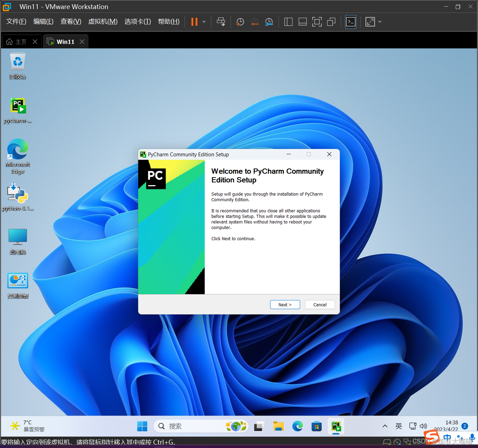Open Task View from the taskbar
This screenshot has height=448, width=478.
pyautogui.click(x=259, y=426)
